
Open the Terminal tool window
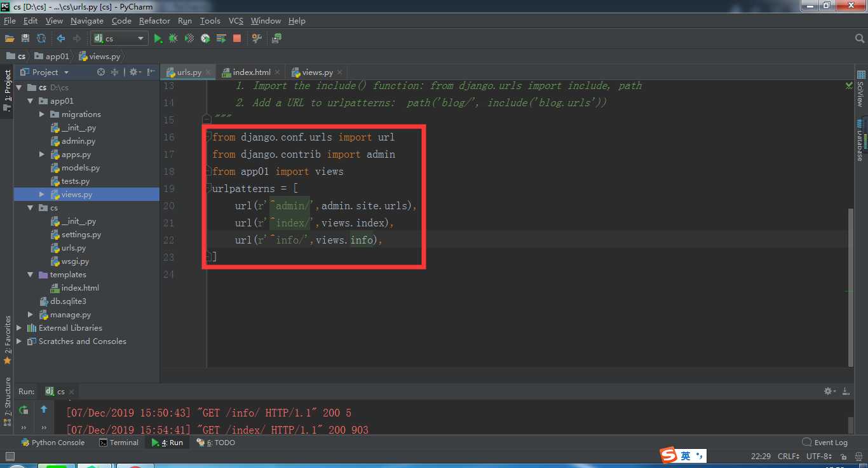(x=119, y=443)
